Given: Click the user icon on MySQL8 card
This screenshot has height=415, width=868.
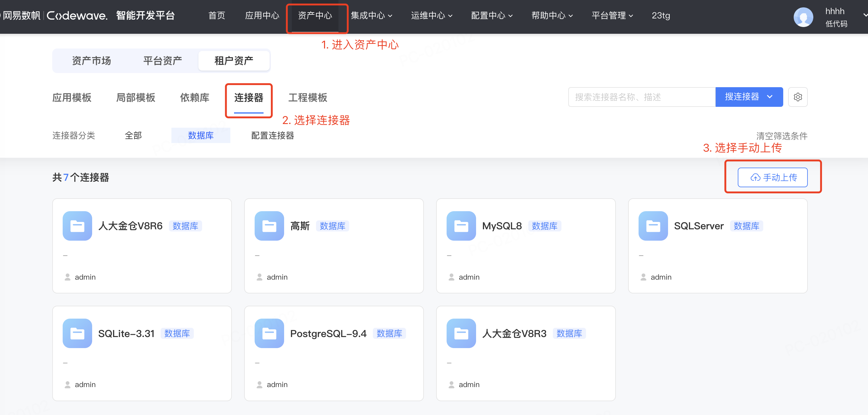Looking at the screenshot, I should coord(452,277).
